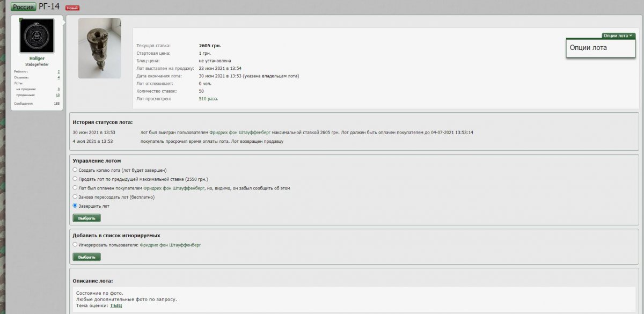The height and width of the screenshot is (314, 644).
Task: Click the green 'Россия' prefix tag
Action: click(x=23, y=7)
